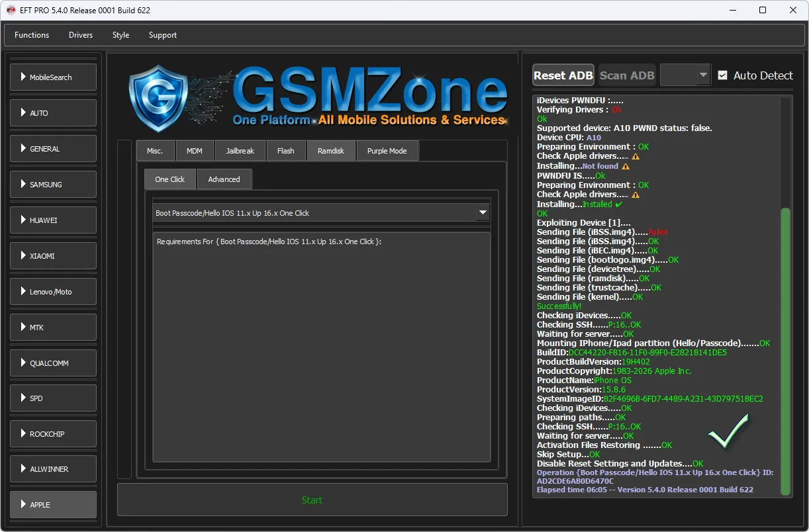Click the arrow icon on the QUALCOMM button
The image size is (809, 532).
(x=24, y=363)
